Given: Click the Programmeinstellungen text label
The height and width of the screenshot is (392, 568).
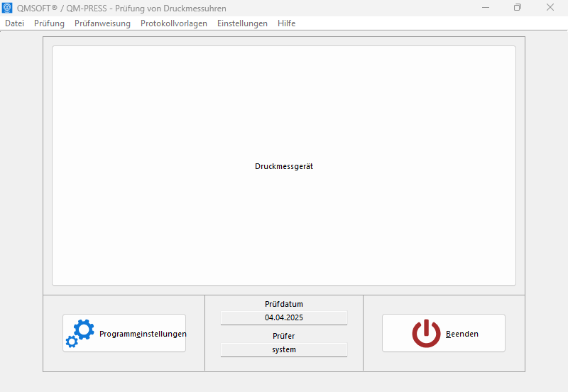Looking at the screenshot, I should (143, 334).
